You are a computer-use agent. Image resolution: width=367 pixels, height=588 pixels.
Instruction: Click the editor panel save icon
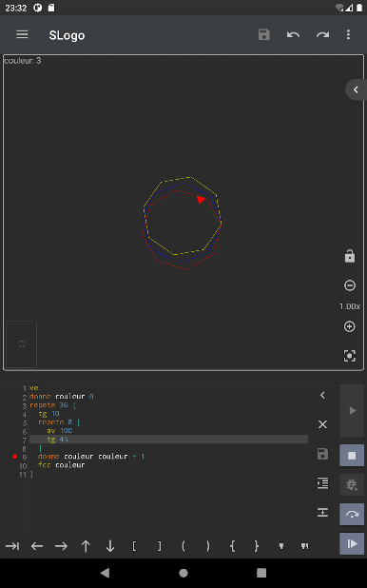[322, 454]
